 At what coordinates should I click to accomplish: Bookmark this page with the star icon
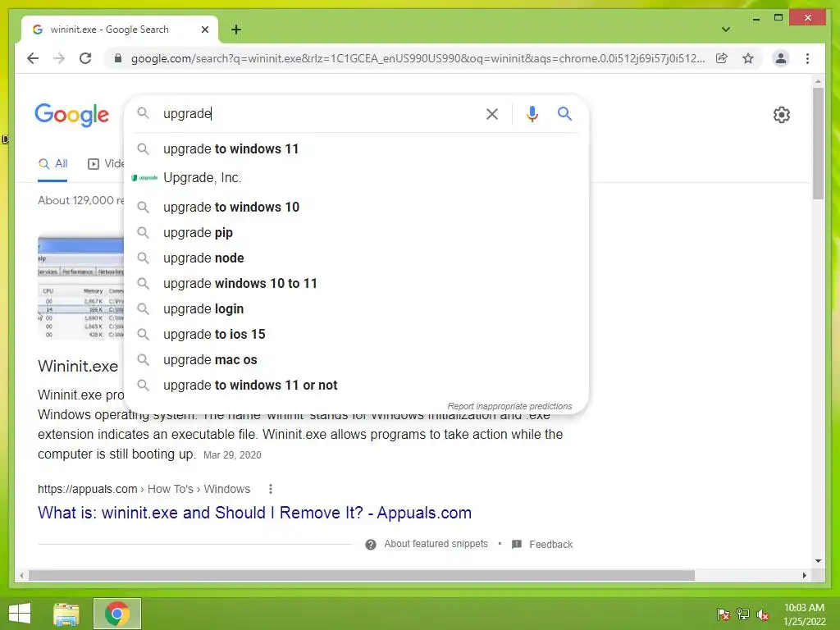pyautogui.click(x=748, y=58)
